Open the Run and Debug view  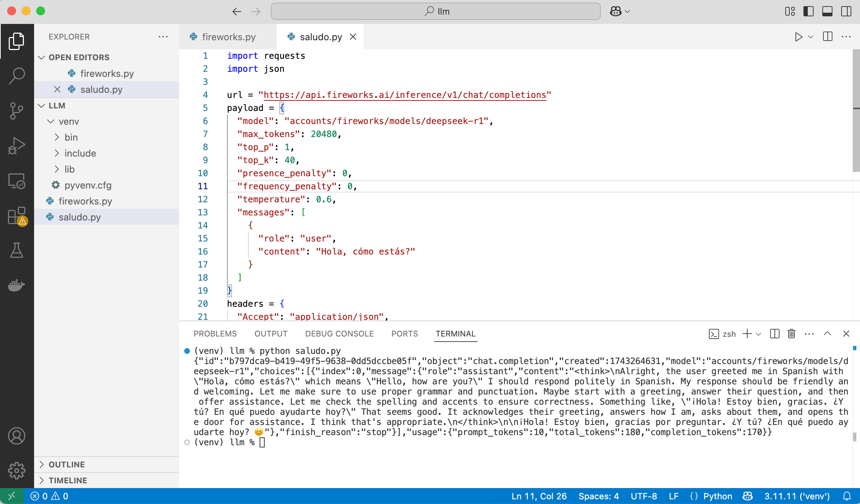click(x=17, y=146)
